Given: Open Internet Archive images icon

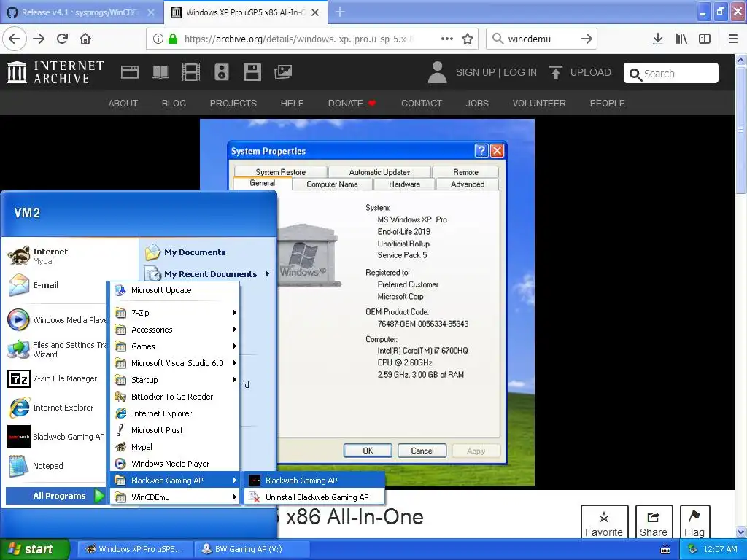Looking at the screenshot, I should tap(283, 72).
